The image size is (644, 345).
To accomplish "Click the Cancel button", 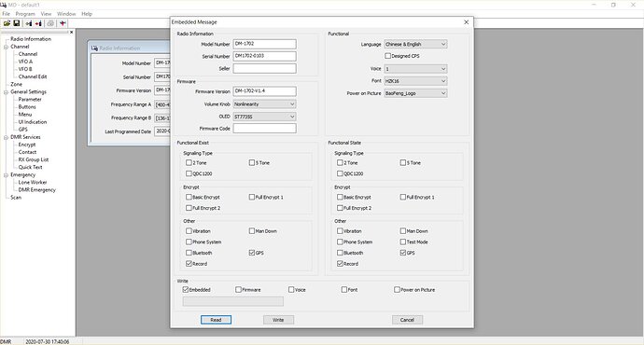I will [407, 320].
